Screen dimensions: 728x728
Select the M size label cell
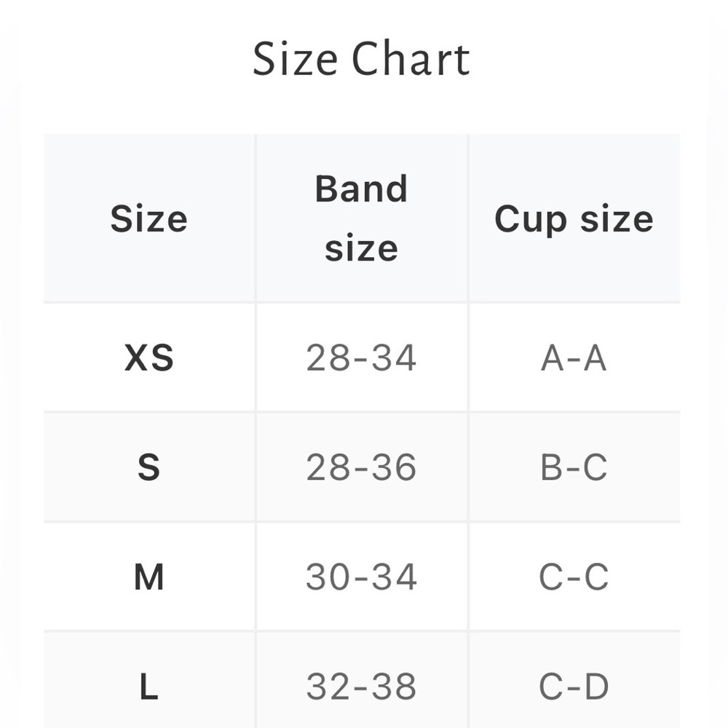click(149, 577)
